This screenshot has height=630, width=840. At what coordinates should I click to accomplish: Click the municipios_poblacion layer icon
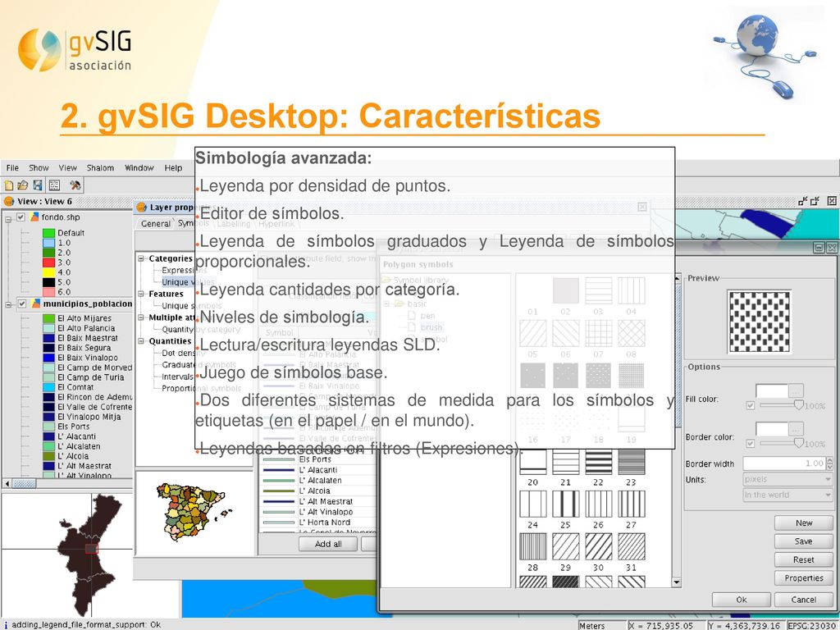pyautogui.click(x=36, y=304)
